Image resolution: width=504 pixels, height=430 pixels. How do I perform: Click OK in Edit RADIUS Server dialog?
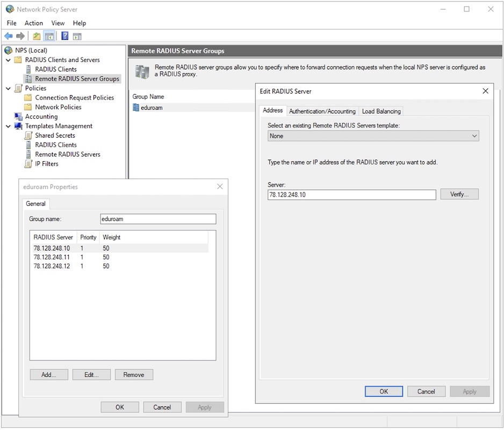pos(384,391)
